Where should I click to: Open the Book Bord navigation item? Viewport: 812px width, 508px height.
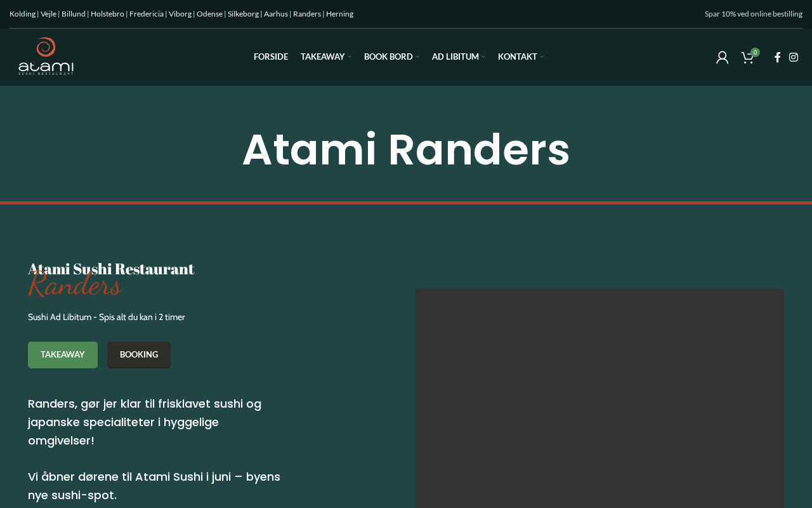388,57
